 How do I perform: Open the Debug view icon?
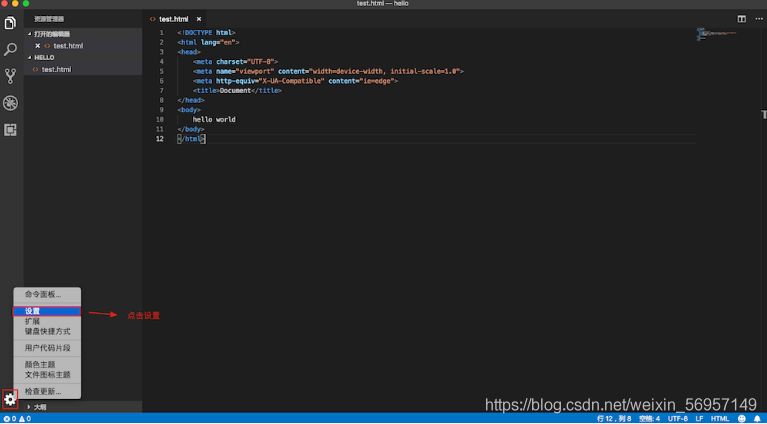coord(10,103)
